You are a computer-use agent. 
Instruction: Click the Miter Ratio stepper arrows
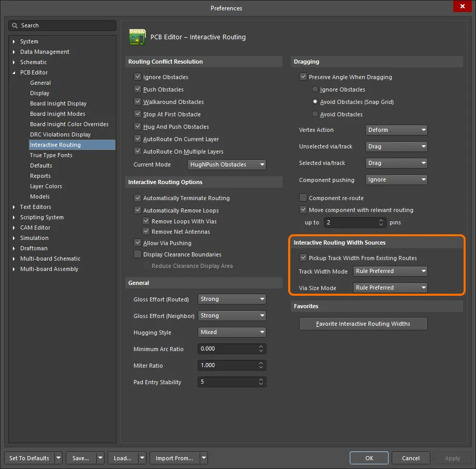point(261,365)
